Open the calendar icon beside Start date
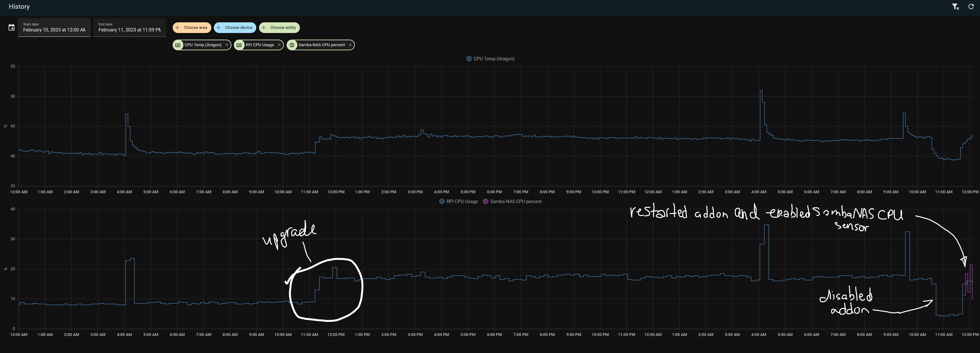This screenshot has height=353, width=980. 11,27
